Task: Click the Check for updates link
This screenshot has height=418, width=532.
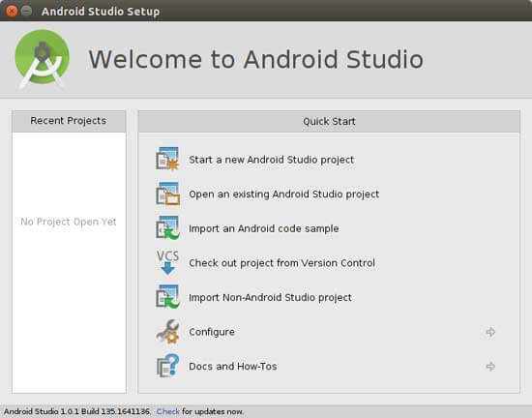Action: [x=167, y=411]
